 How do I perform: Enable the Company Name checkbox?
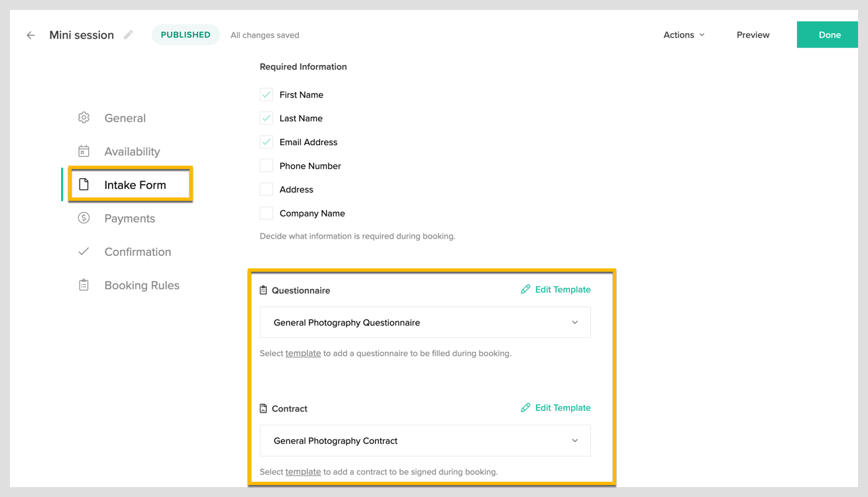click(266, 213)
